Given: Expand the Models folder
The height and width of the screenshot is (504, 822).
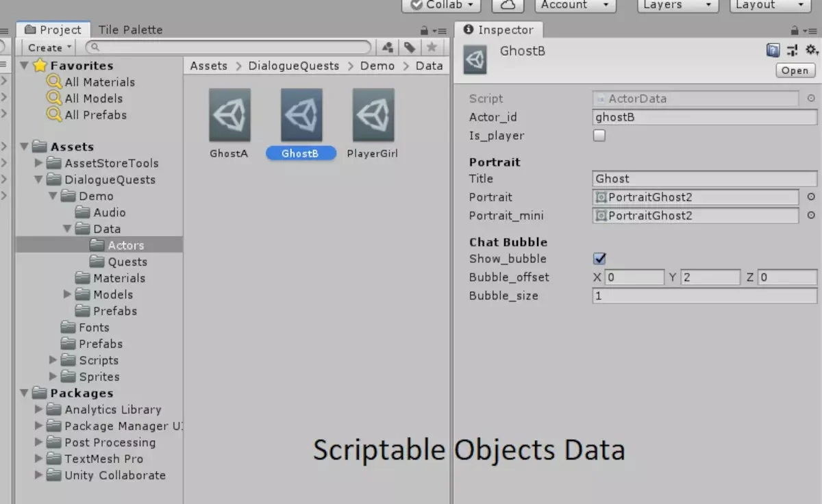Looking at the screenshot, I should [x=67, y=295].
